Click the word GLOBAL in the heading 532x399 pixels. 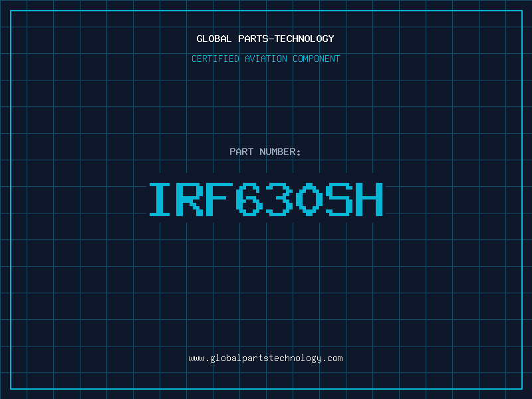tap(214, 39)
